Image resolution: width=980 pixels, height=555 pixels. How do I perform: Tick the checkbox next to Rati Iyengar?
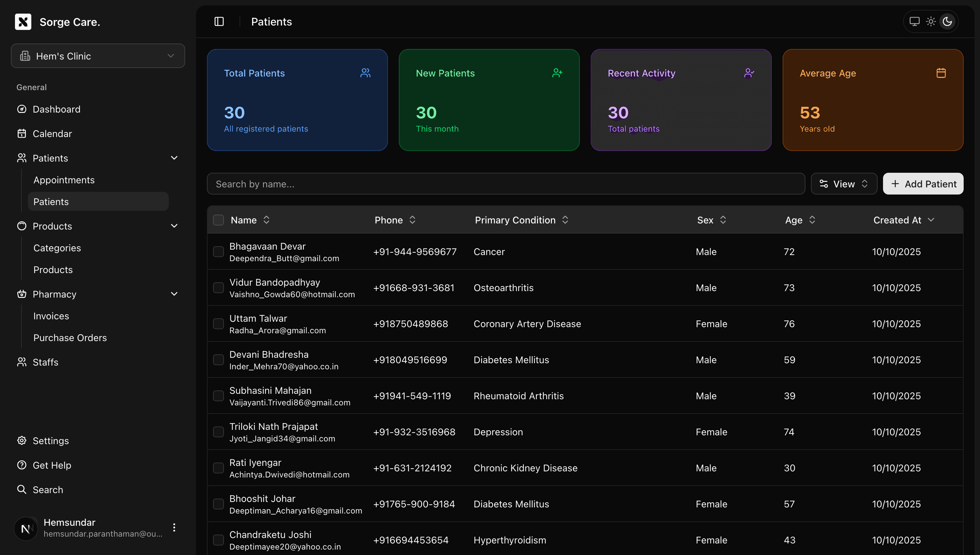coord(218,468)
